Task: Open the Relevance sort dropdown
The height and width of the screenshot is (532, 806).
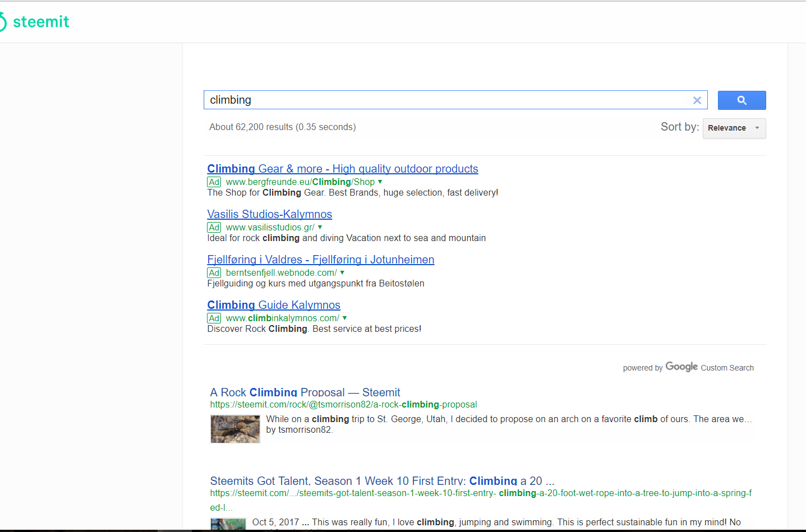Action: [734, 128]
